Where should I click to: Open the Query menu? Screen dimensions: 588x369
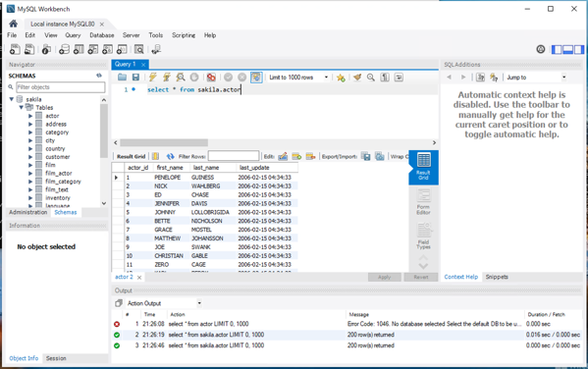coord(73,35)
